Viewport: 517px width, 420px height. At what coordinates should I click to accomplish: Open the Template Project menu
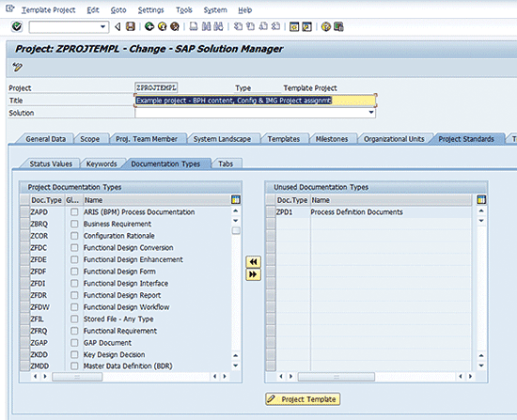click(x=49, y=10)
